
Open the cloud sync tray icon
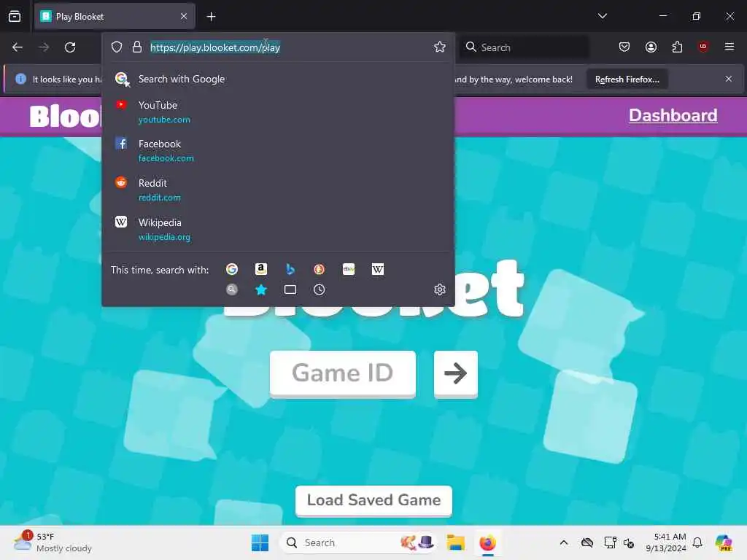point(587,542)
